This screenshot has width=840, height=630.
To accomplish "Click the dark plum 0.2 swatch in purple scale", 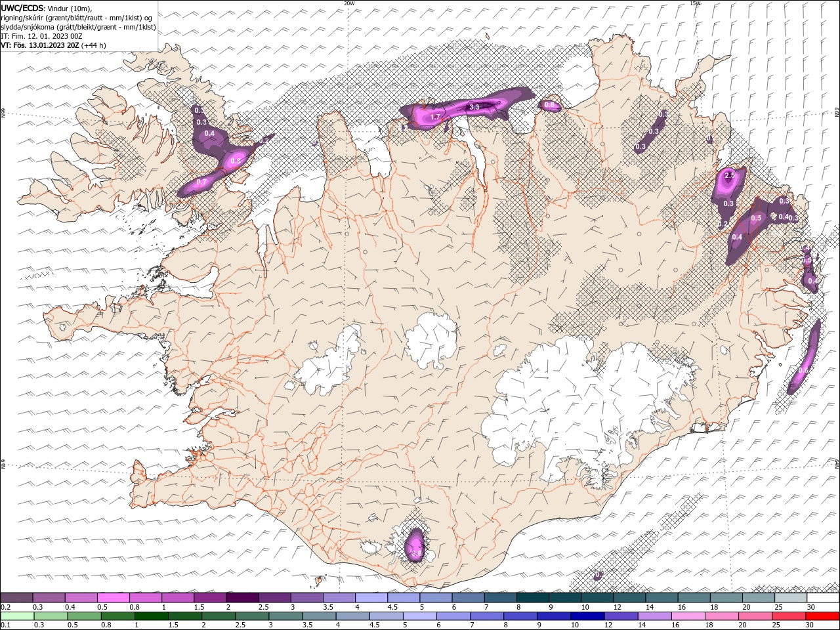I will coord(16,598).
